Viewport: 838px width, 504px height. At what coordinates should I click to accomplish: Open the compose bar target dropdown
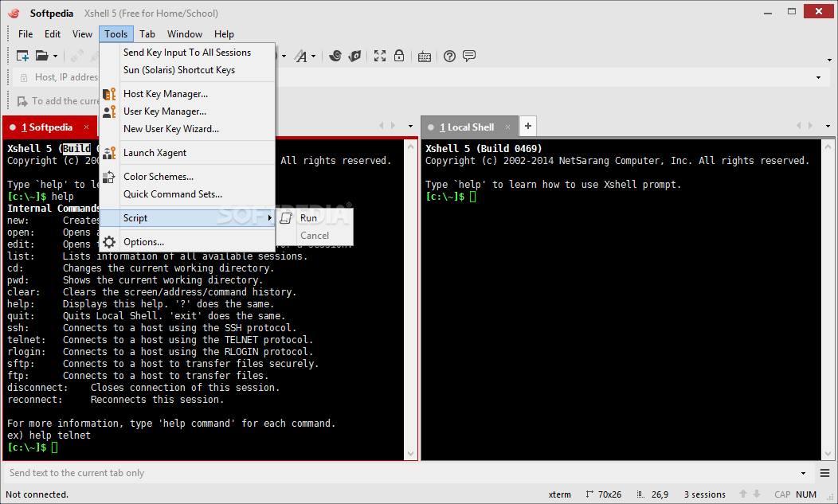[x=803, y=474]
